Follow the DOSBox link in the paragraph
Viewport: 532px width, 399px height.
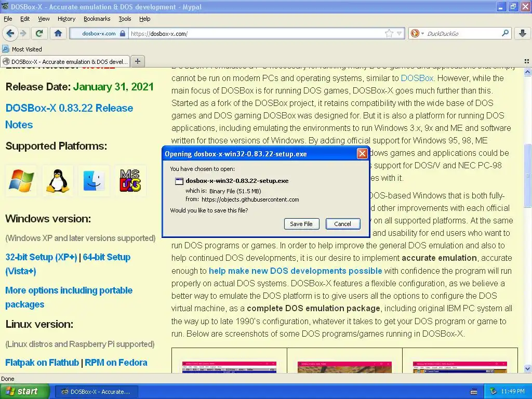click(417, 78)
